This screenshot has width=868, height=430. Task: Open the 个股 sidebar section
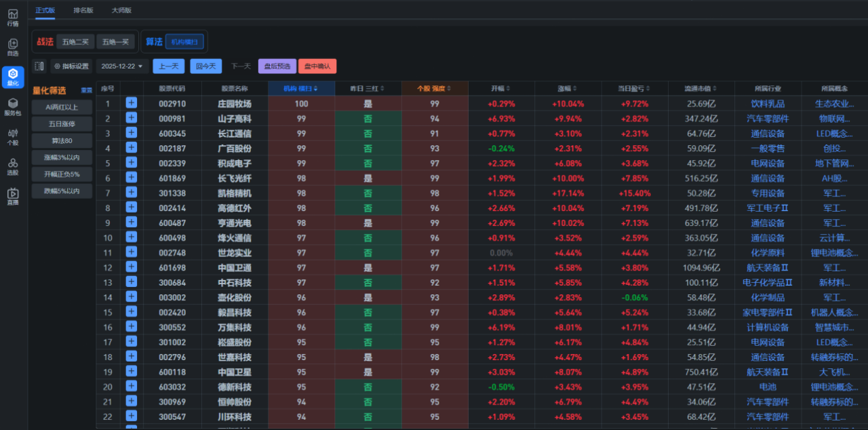point(13,136)
